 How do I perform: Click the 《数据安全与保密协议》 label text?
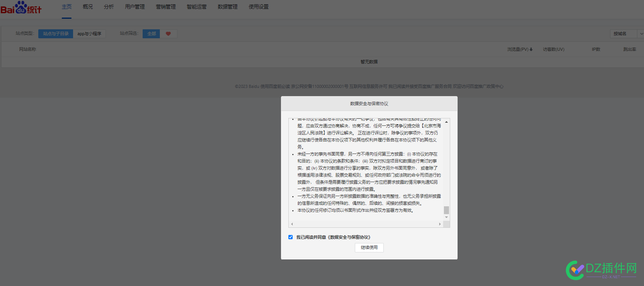click(x=349, y=237)
